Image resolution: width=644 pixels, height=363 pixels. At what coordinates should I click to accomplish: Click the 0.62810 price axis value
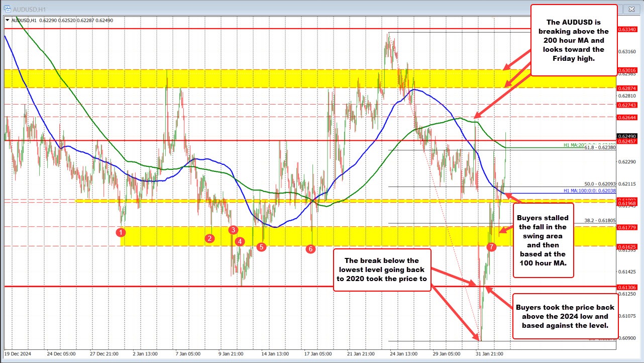click(627, 96)
